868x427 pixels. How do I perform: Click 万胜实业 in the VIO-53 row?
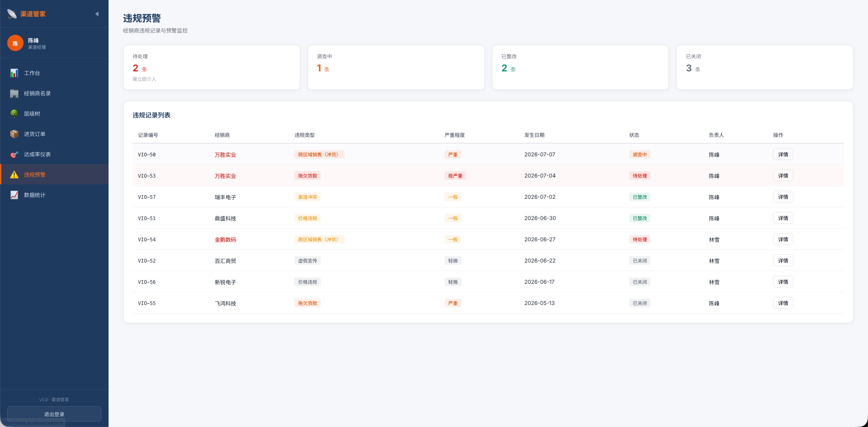(x=225, y=176)
